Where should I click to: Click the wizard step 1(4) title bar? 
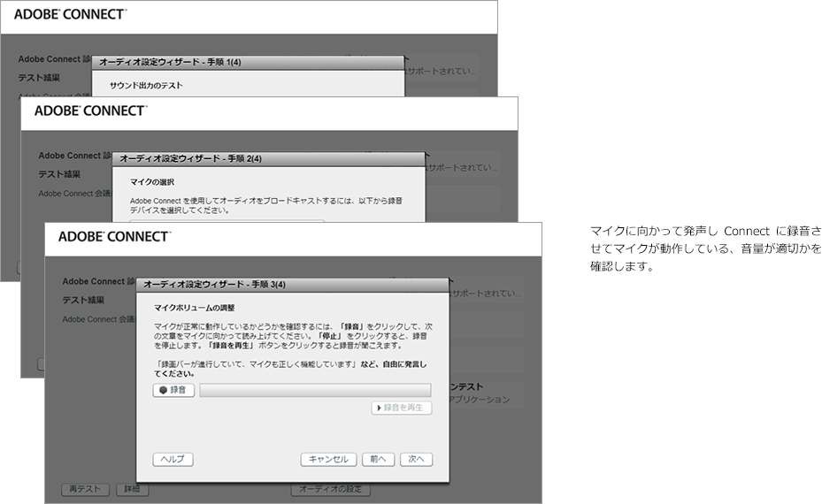click(x=248, y=63)
